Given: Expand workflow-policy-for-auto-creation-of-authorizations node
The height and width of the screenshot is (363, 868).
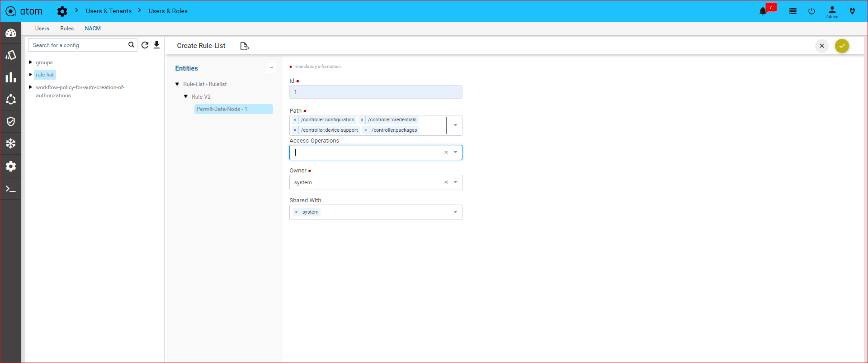Looking at the screenshot, I should point(30,87).
